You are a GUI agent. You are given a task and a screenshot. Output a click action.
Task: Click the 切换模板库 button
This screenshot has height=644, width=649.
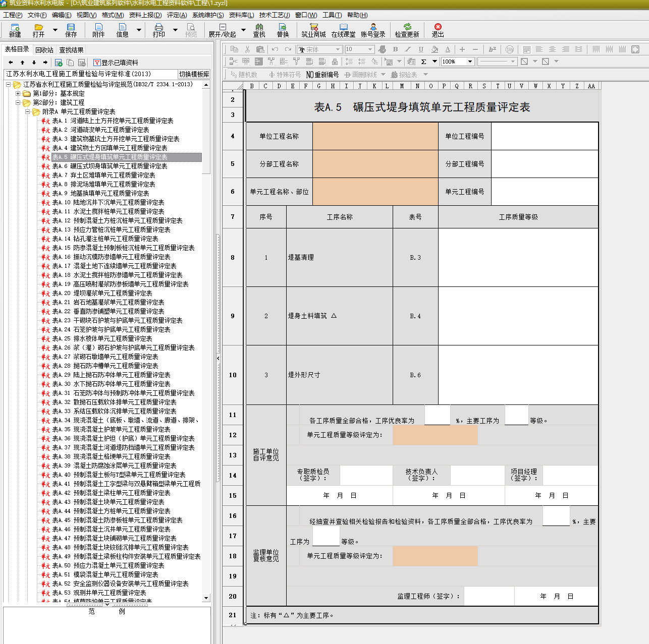[194, 74]
